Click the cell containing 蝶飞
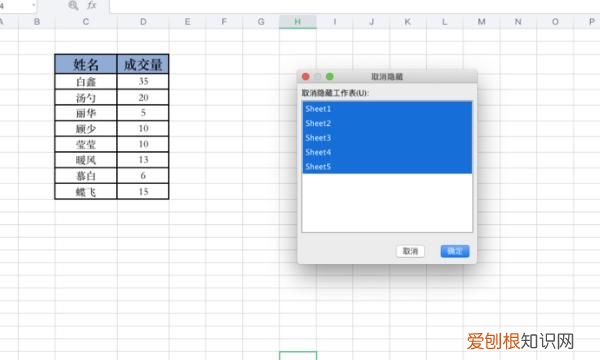The height and width of the screenshot is (360, 600). [86, 192]
